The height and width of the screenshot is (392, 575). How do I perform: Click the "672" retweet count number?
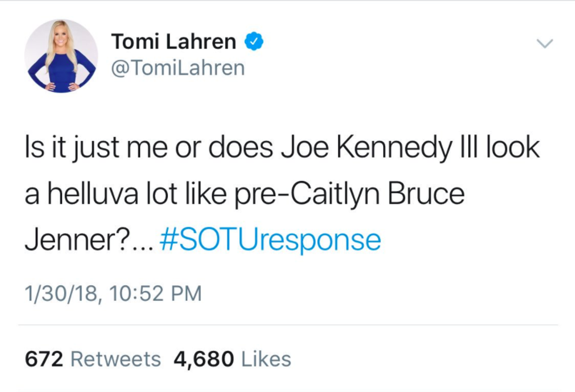43,359
